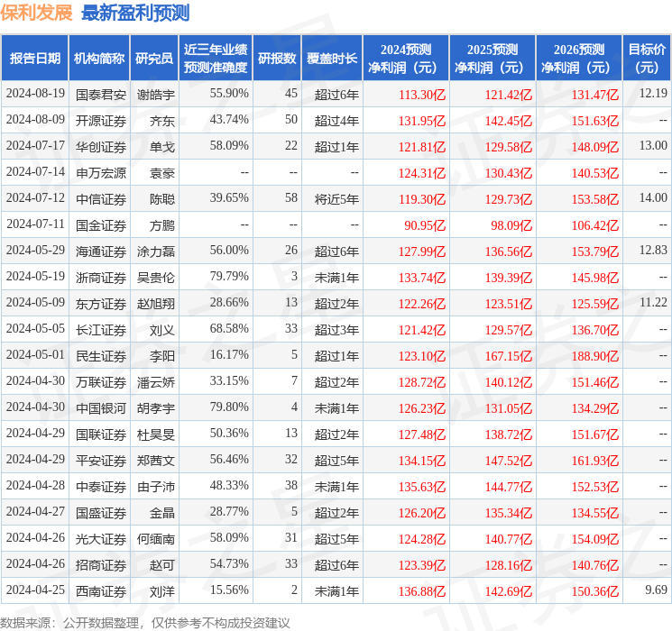Image resolution: width=672 pixels, height=631 pixels.
Task: Click the 研究员 column header
Action: click(154, 59)
